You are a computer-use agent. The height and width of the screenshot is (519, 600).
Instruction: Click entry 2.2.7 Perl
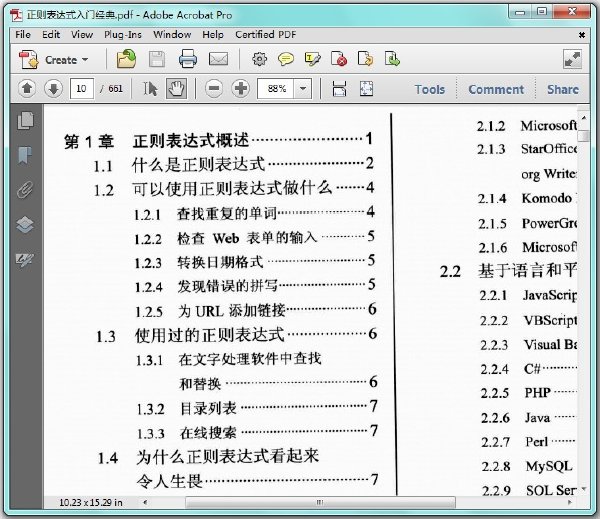(528, 442)
